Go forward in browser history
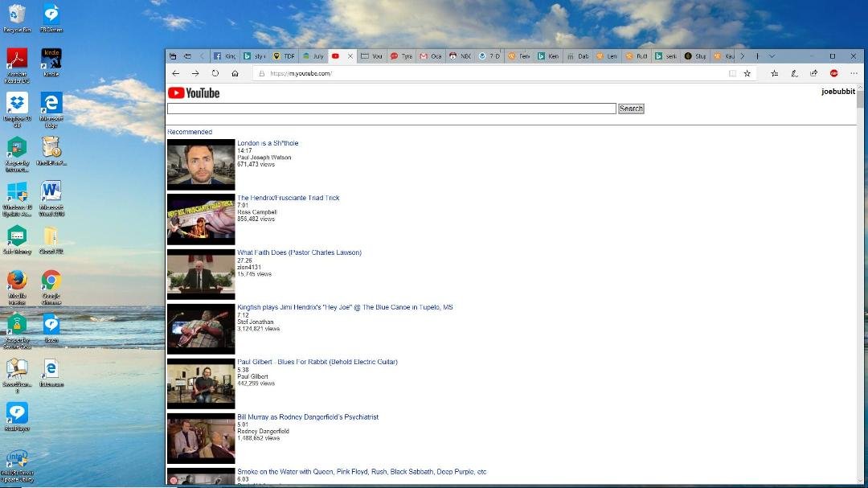This screenshot has height=488, width=868. [195, 73]
